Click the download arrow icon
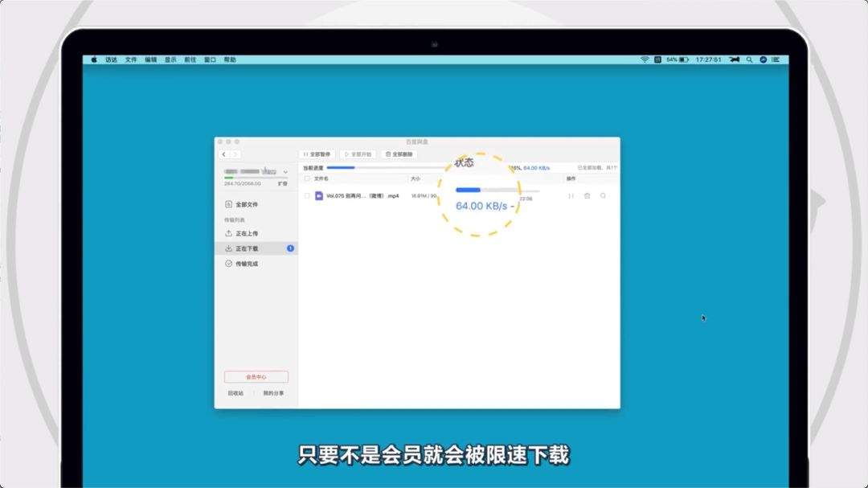This screenshot has width=868, height=488. [x=228, y=248]
